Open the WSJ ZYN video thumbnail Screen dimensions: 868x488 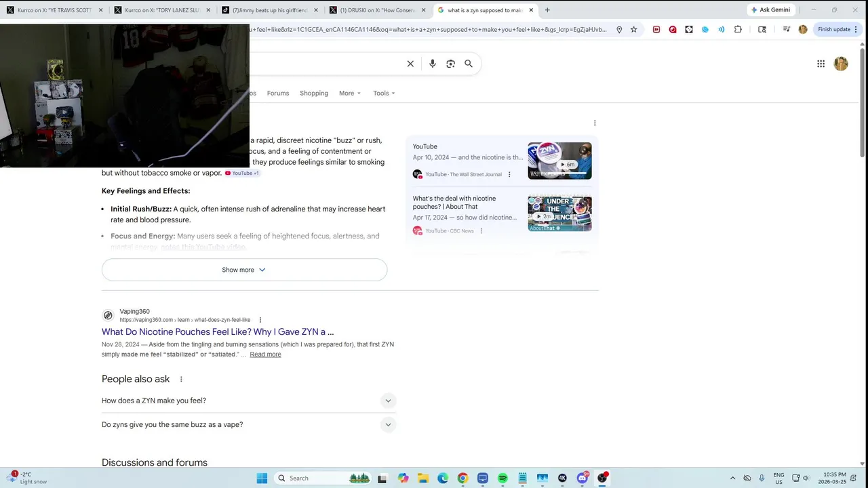tap(559, 161)
